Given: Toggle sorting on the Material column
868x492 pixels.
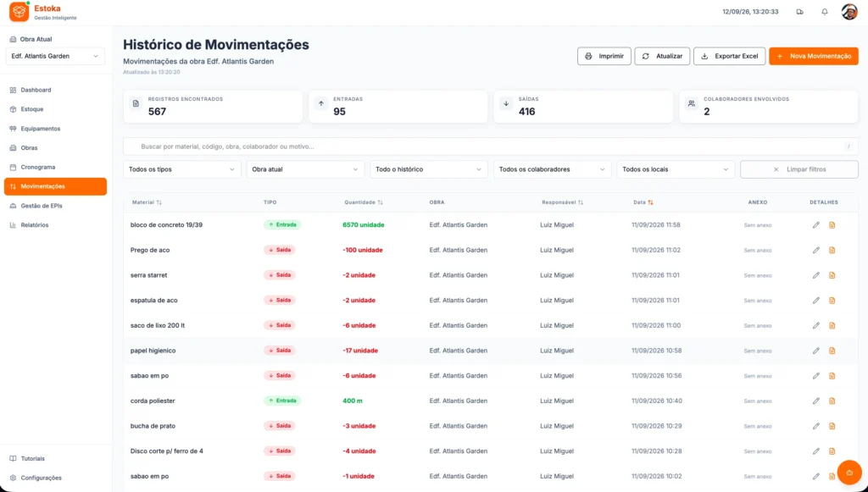Looking at the screenshot, I should (x=147, y=202).
